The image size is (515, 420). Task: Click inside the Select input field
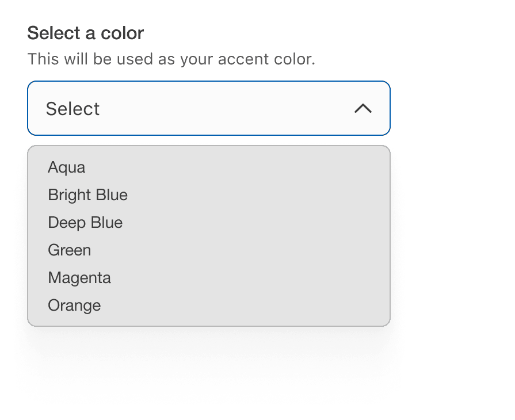(173, 108)
